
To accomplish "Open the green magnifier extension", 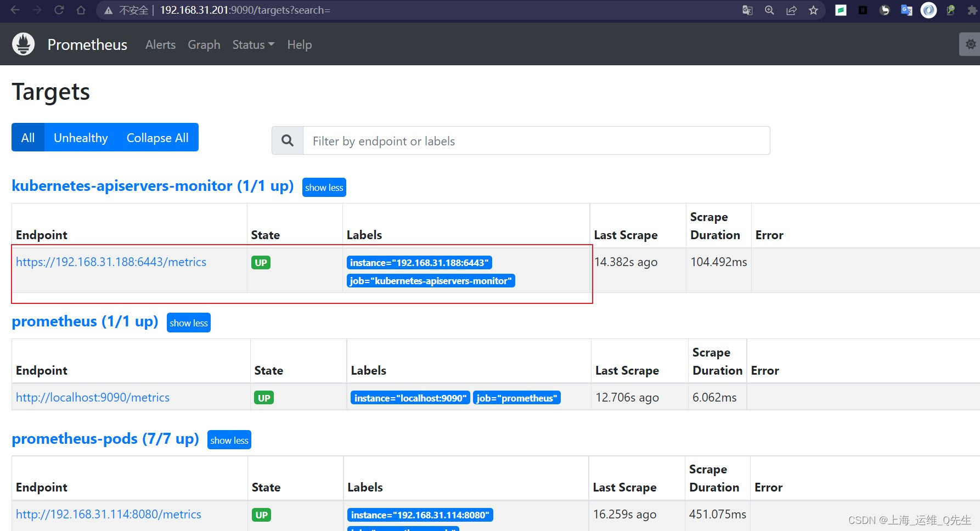I will (x=951, y=10).
